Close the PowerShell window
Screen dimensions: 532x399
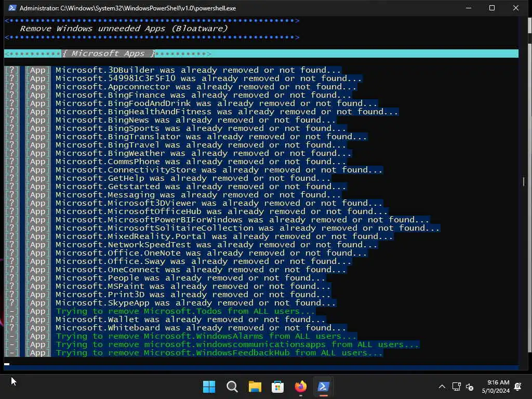tap(516, 8)
